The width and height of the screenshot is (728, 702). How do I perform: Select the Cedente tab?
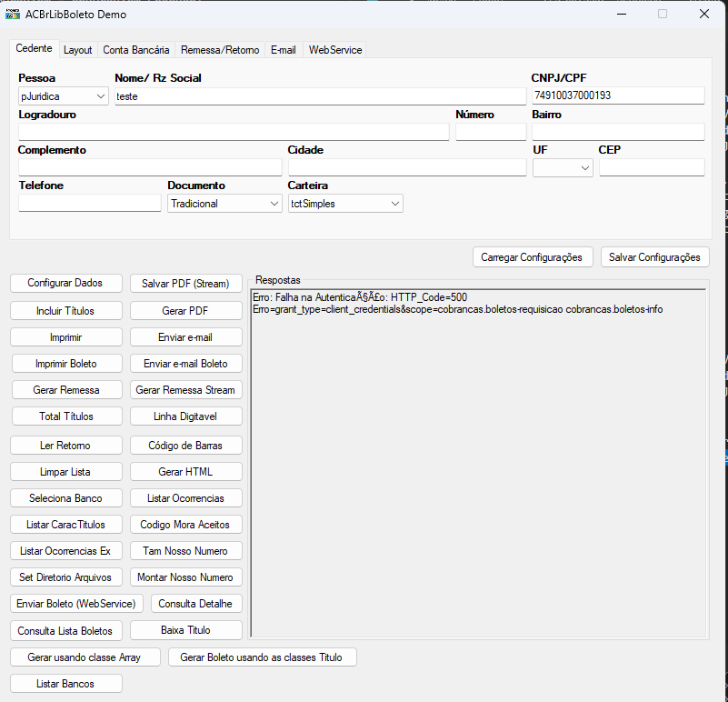tap(34, 48)
